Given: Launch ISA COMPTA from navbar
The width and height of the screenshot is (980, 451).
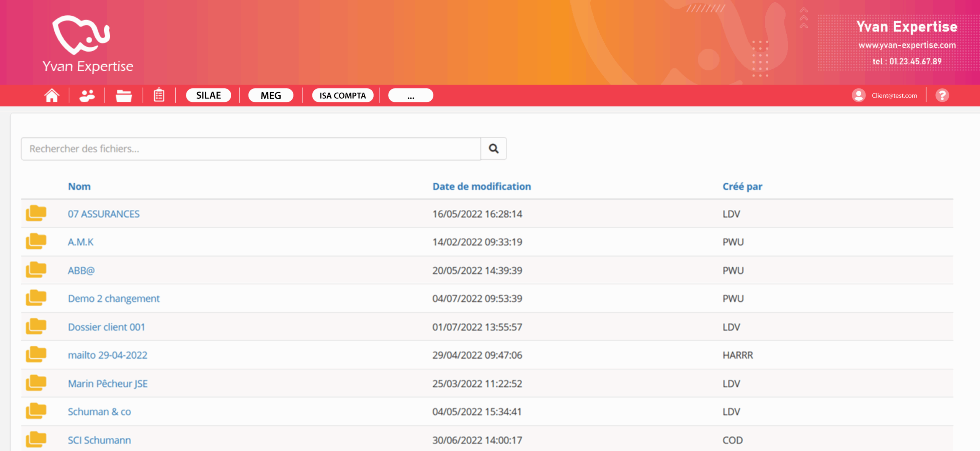Looking at the screenshot, I should [343, 95].
